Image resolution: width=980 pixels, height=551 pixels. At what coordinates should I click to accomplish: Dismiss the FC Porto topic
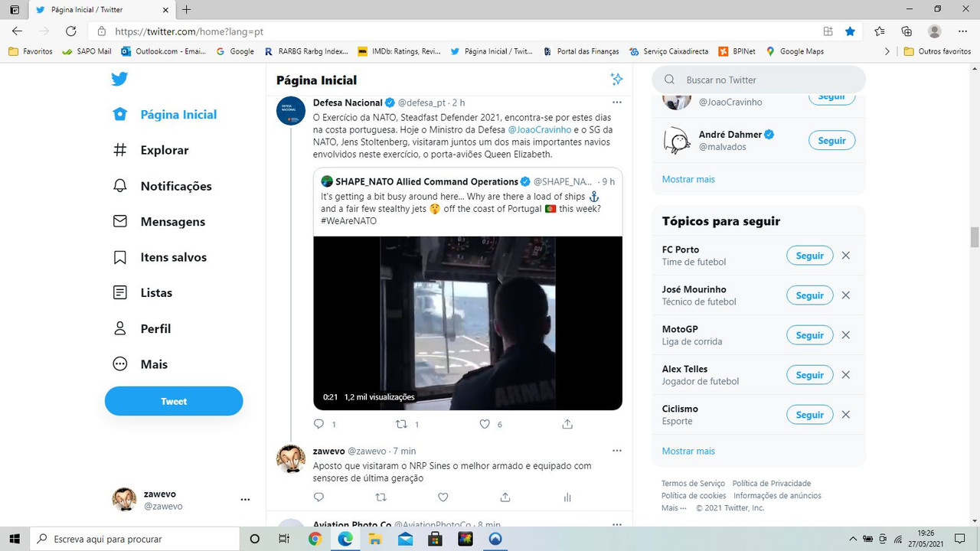point(846,256)
